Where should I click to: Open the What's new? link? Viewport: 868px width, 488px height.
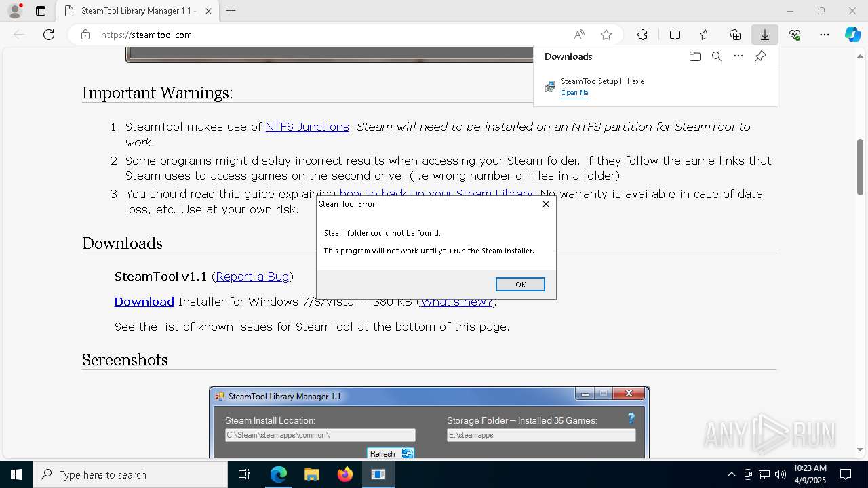pyautogui.click(x=456, y=302)
